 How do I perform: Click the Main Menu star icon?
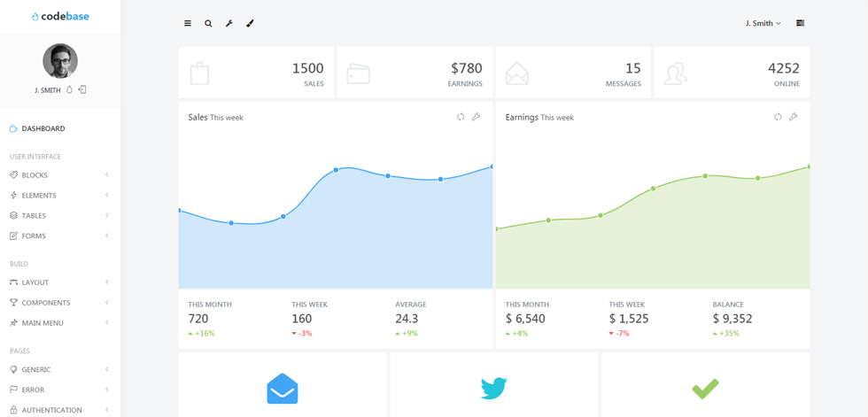[x=14, y=323]
